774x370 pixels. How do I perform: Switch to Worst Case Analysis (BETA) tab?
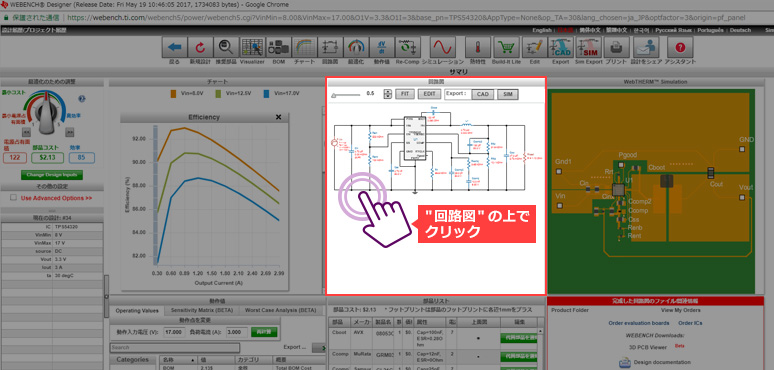280,310
